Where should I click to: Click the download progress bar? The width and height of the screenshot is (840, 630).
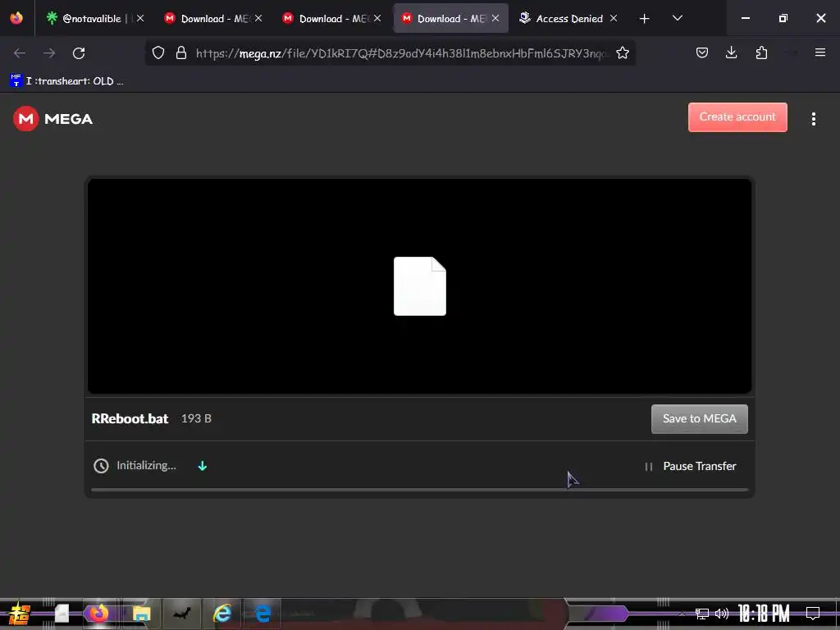(419, 489)
